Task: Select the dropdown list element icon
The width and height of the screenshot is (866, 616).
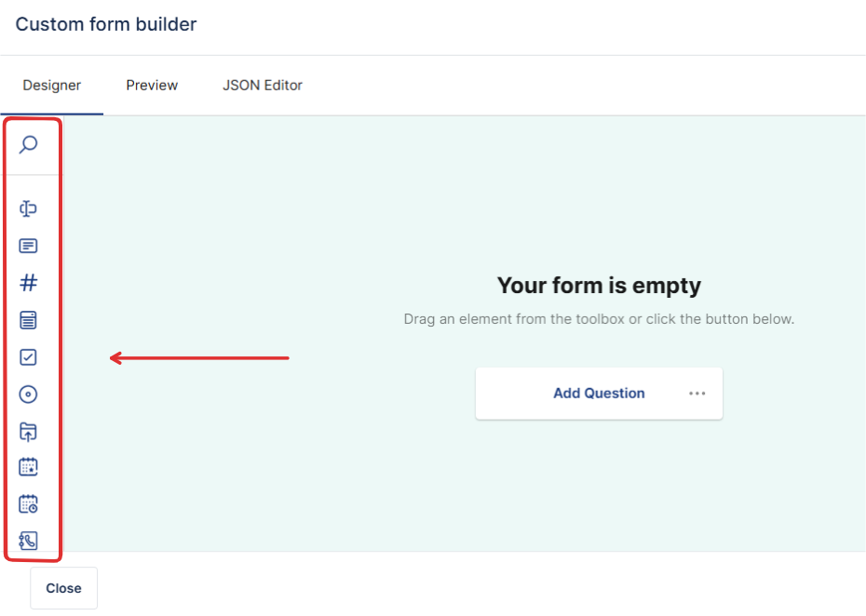Action: click(x=29, y=320)
